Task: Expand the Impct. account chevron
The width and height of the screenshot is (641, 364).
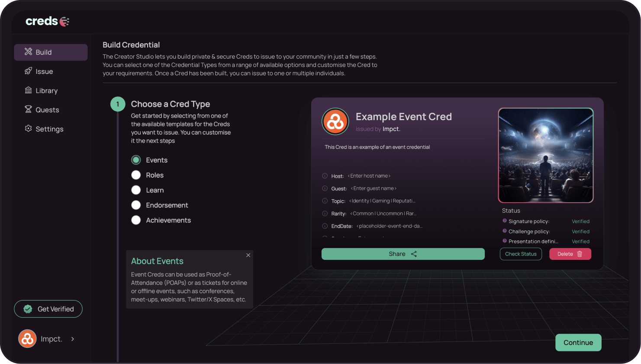Action: (73, 339)
